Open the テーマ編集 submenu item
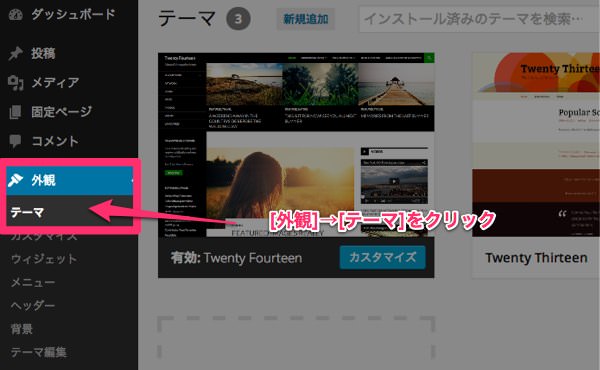 point(39,352)
